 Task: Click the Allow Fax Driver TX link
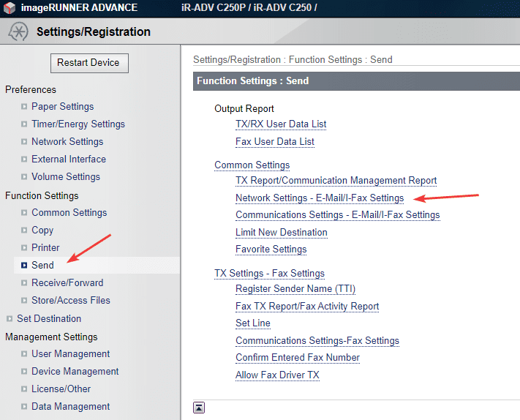tap(277, 375)
